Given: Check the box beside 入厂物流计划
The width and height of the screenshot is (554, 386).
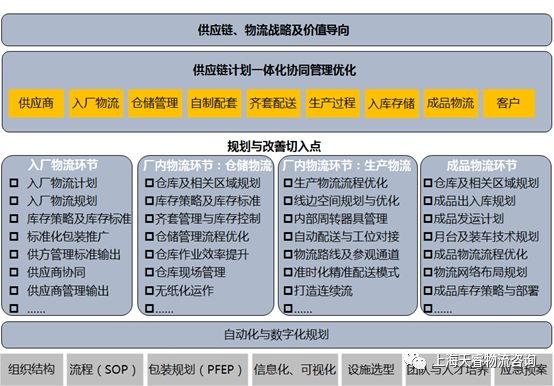Looking at the screenshot, I should point(14,183).
